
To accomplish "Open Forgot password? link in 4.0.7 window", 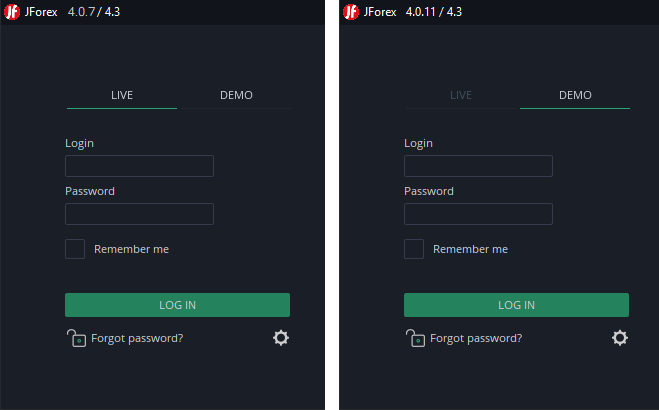I will pos(137,339).
